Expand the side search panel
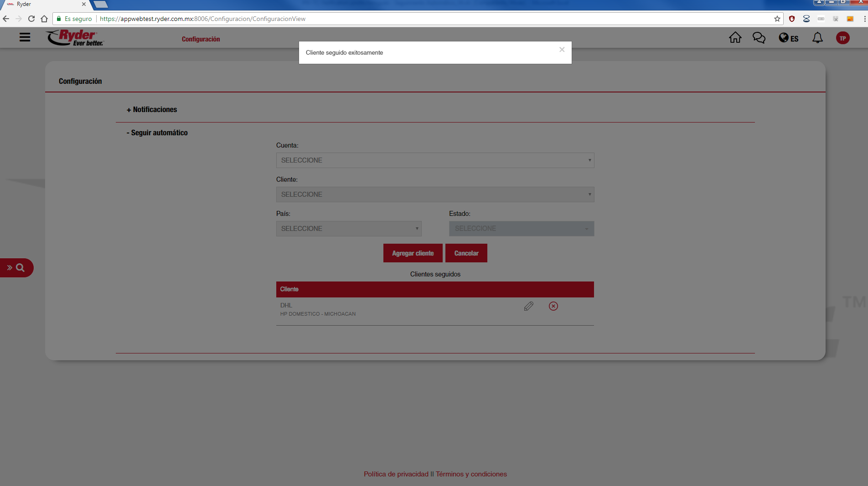868x486 pixels. [x=16, y=268]
